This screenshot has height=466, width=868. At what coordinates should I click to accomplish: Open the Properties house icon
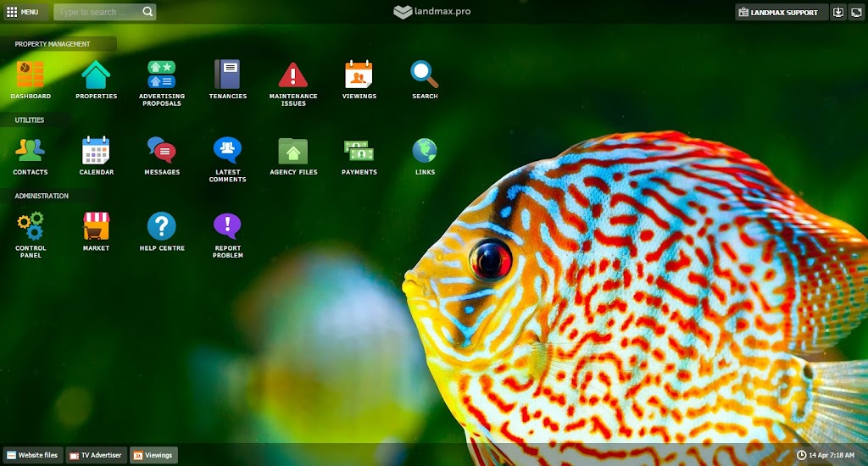pyautogui.click(x=96, y=75)
